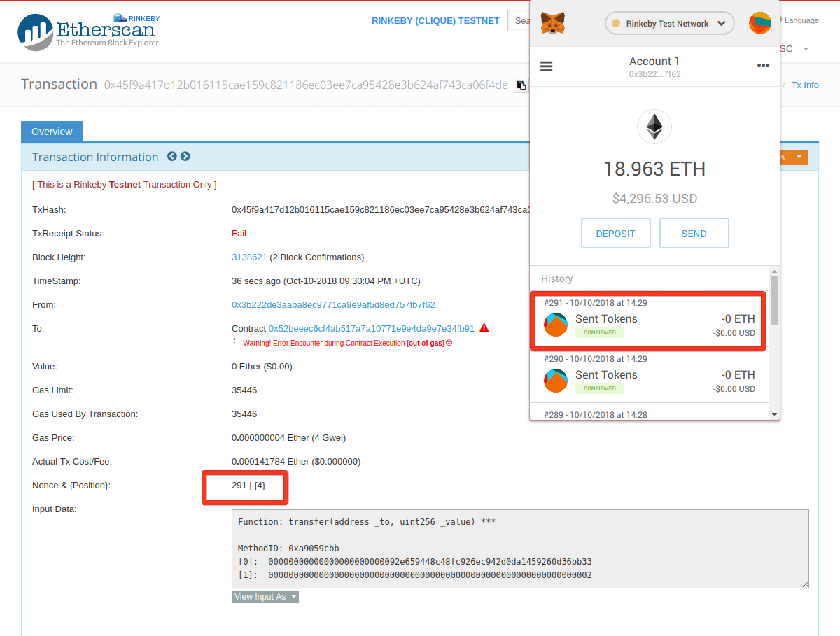
Task: Click the Language link at top right
Action: click(x=801, y=21)
